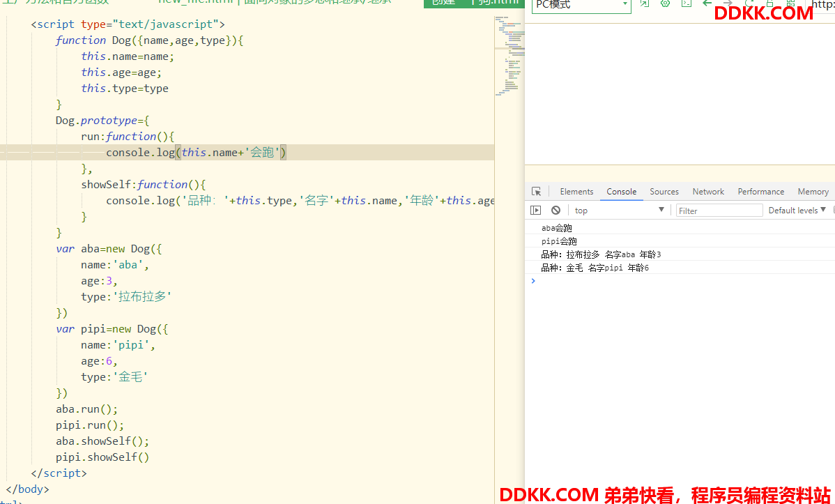This screenshot has height=504, width=835.
Task: Click the console input prompt arrow
Action: [533, 281]
